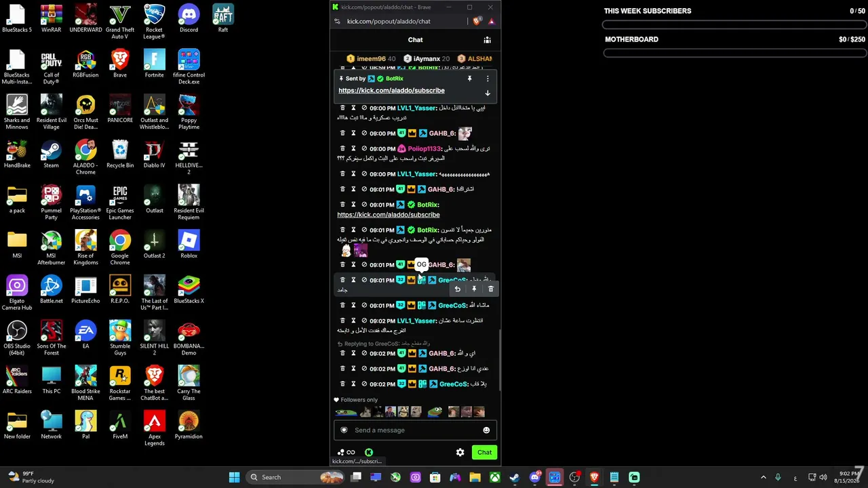Screen dimensions: 868x488
Task: Timeout user Poiiop1133 via hourglass icon
Action: click(x=353, y=148)
